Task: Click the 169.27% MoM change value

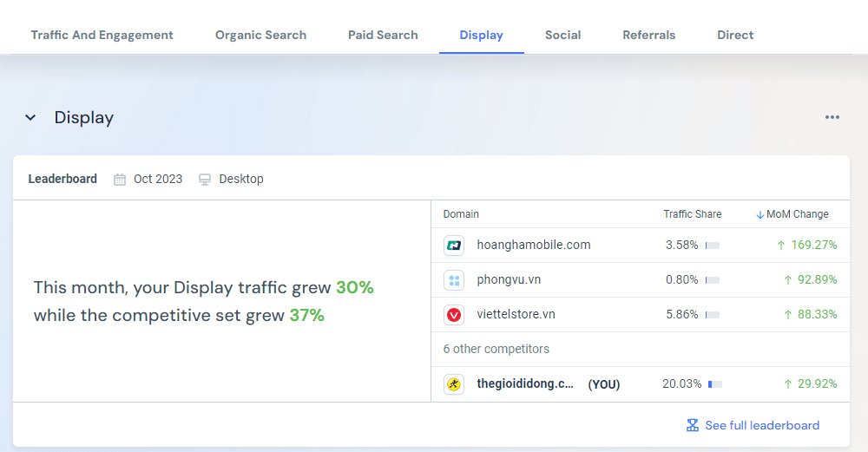Action: (x=814, y=246)
